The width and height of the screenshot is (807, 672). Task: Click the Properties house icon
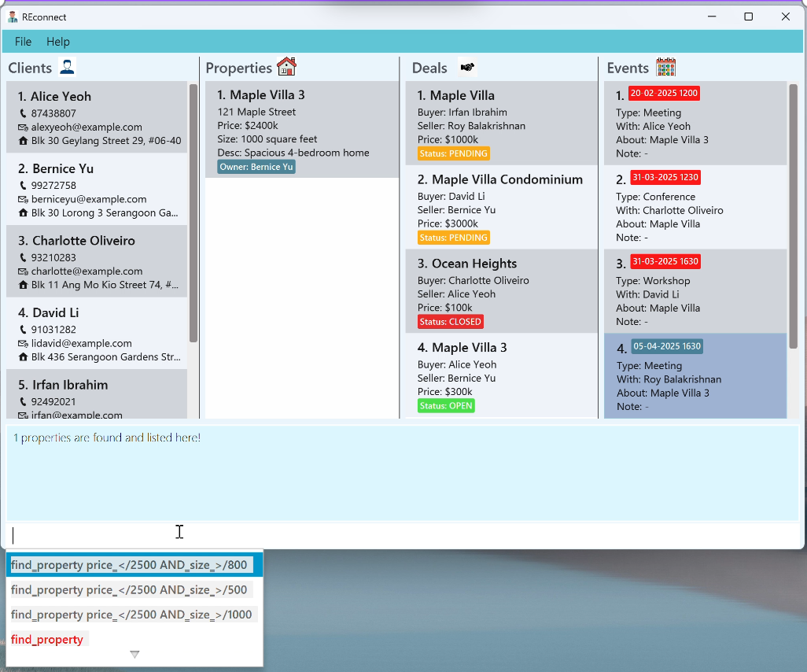[x=287, y=67]
